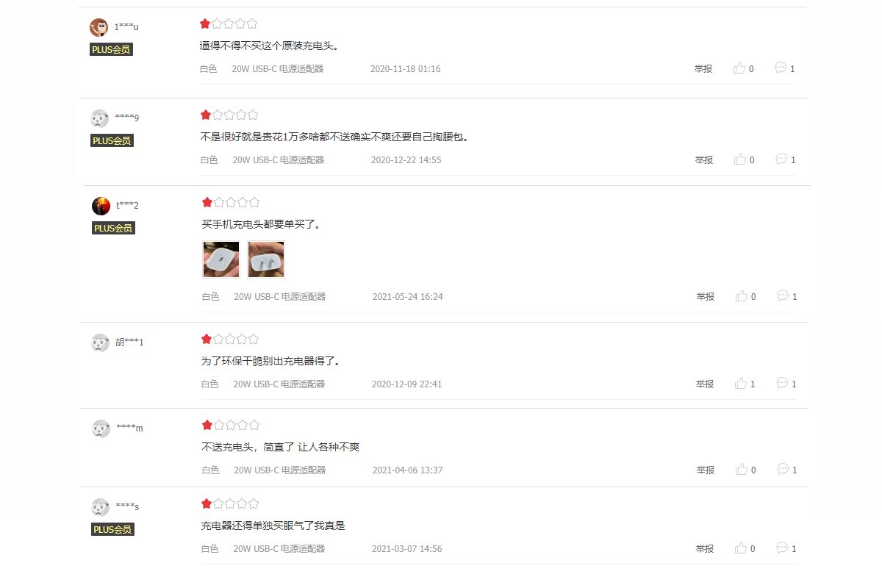Like 胡***1's review showing 1 like
Screen dimensions: 882x588
[x=745, y=384]
